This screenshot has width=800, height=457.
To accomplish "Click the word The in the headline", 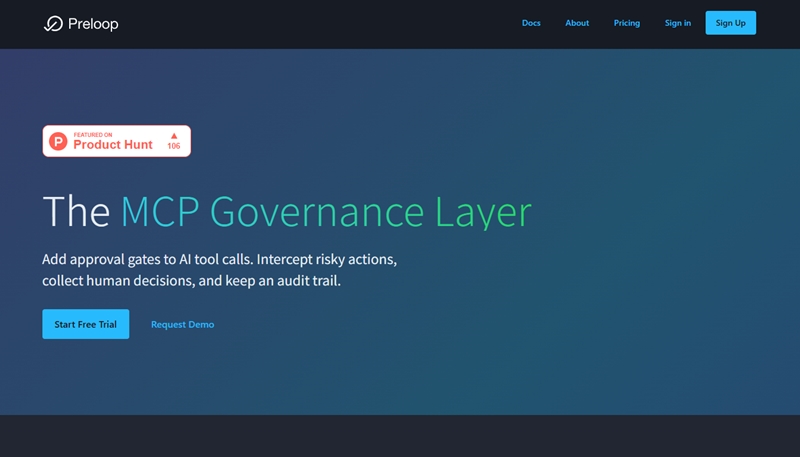I will [x=76, y=212].
